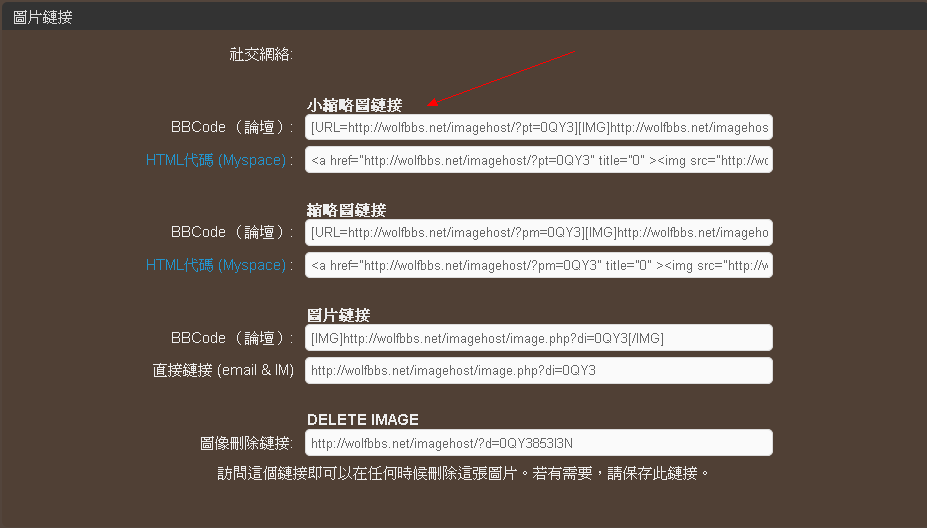
Task: Select the 縮略圖鏈接 BBCode input field
Action: (x=539, y=232)
